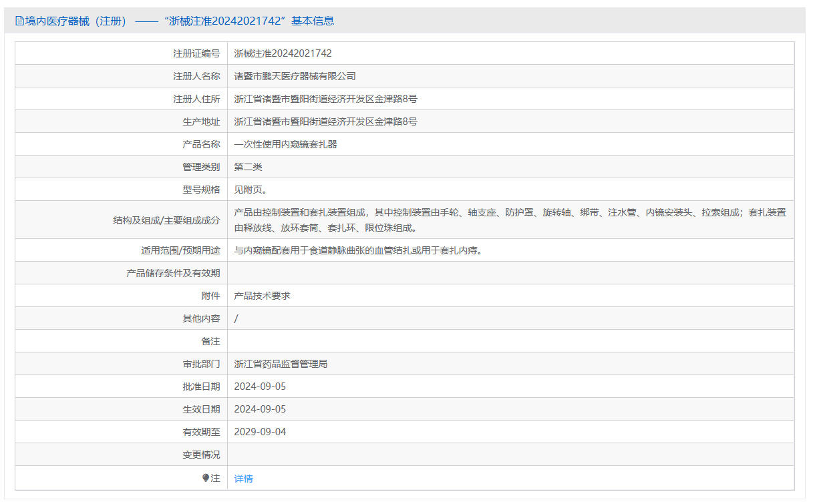This screenshot has width=813, height=504.
Task: Click the address value in 生产地址 row
Action: pyautogui.click(x=326, y=121)
